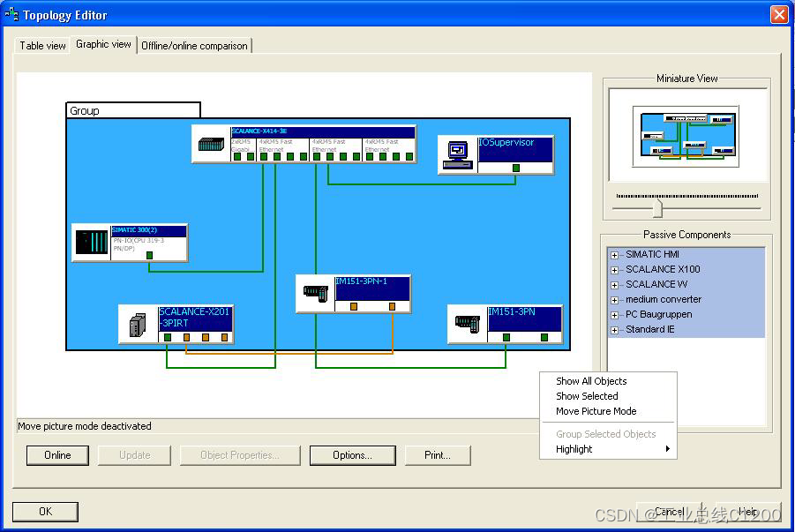The height and width of the screenshot is (532, 795).
Task: Close the Topology Editor window
Action: (779, 14)
